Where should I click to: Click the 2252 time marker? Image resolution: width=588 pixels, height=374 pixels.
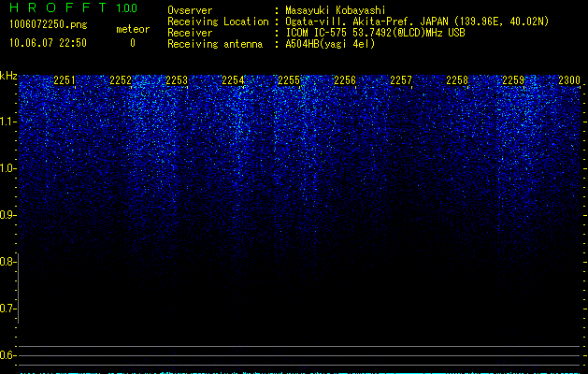tap(121, 80)
